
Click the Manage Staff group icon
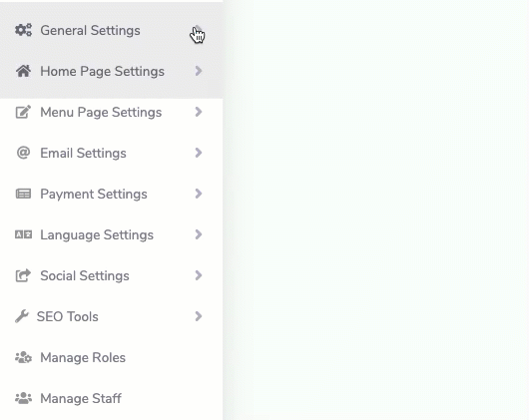[23, 398]
